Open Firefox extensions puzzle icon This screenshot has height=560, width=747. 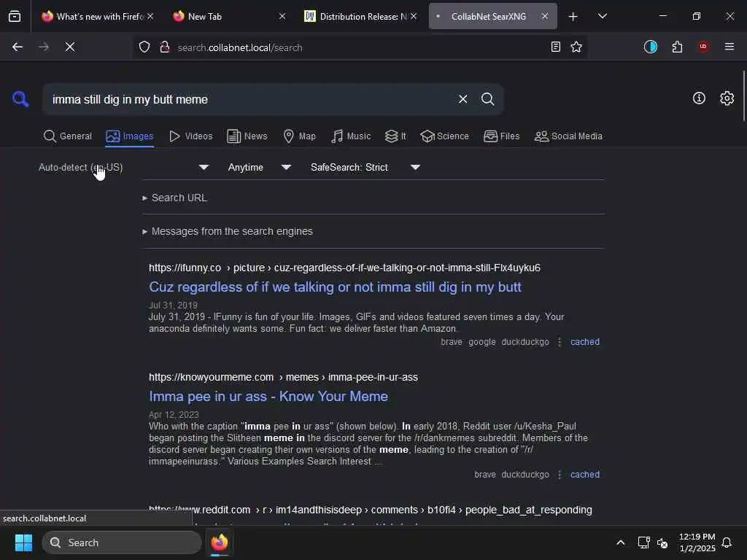pos(677,47)
